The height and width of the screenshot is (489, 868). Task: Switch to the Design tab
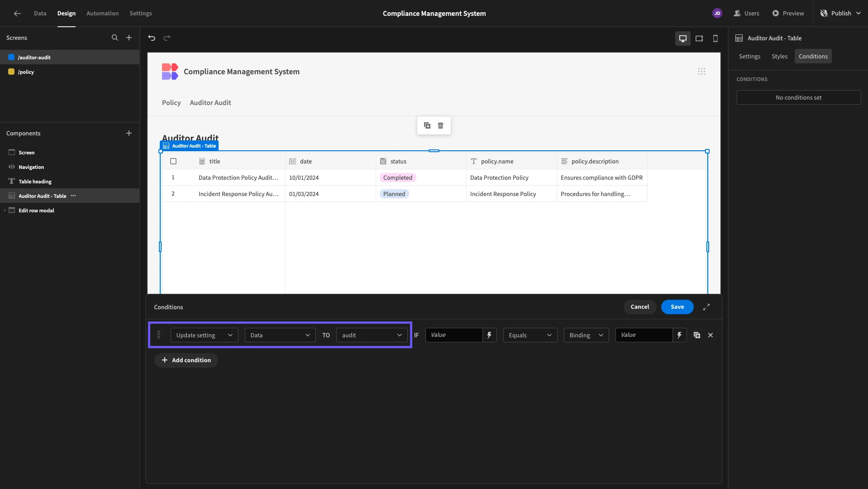pos(67,13)
